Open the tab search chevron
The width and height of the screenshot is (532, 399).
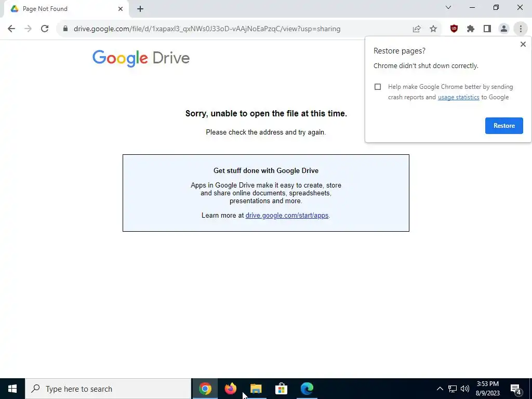click(448, 7)
